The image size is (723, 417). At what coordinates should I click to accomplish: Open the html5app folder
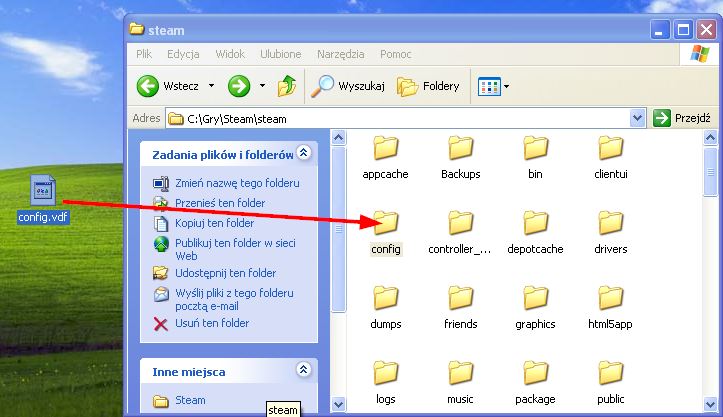(x=610, y=308)
